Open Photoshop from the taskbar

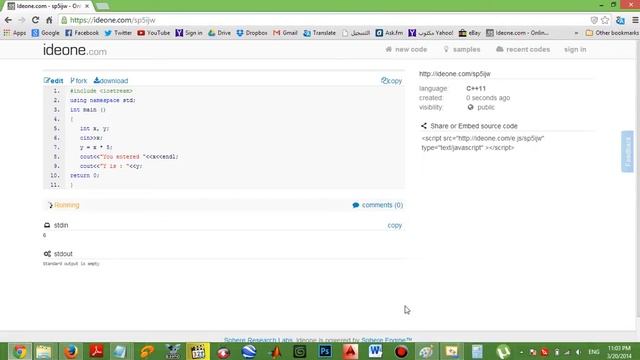[x=325, y=351]
